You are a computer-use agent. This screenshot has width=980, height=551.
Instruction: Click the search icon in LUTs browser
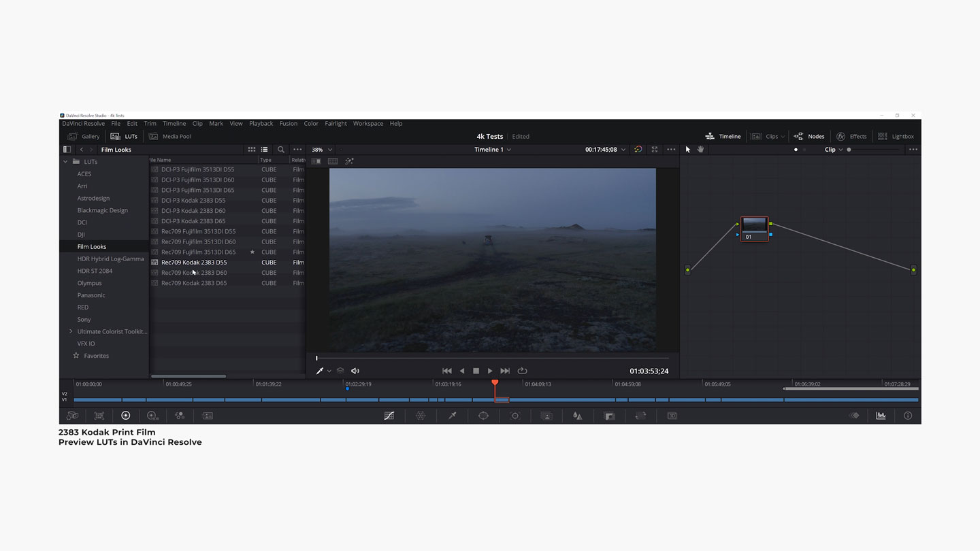point(280,150)
